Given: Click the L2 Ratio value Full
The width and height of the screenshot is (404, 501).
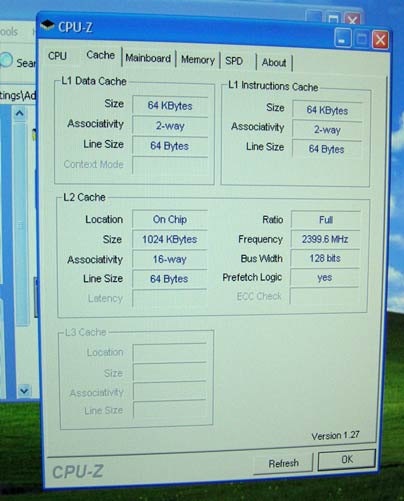Looking at the screenshot, I should (x=326, y=220).
